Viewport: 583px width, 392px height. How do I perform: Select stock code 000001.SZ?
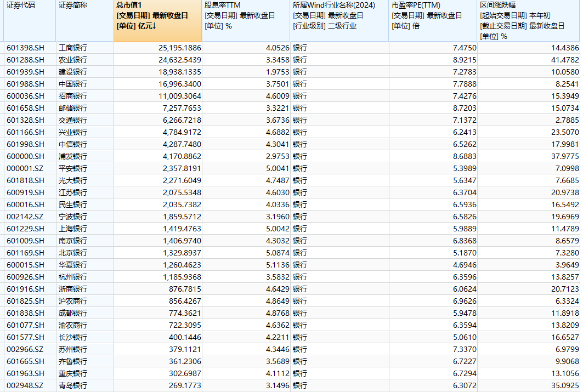(25, 168)
